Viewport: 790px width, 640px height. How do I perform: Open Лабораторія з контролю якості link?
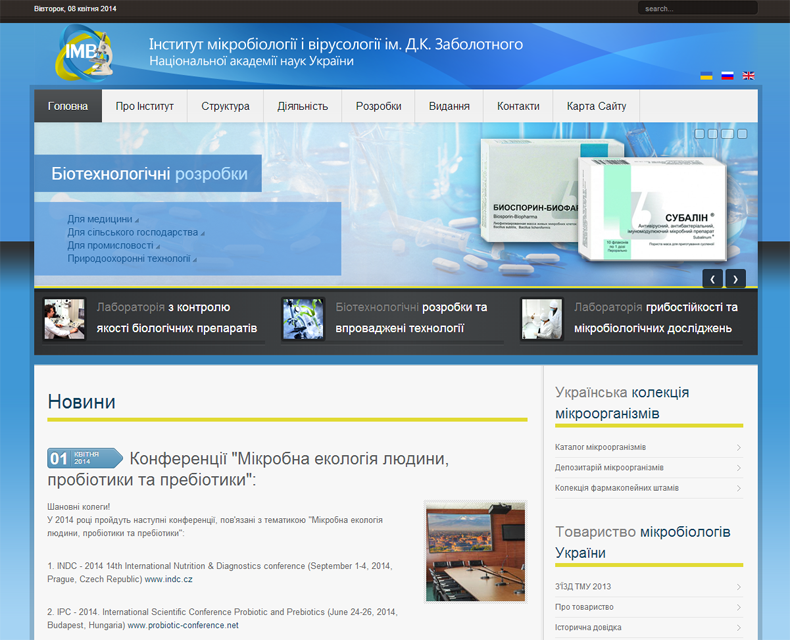(176, 318)
